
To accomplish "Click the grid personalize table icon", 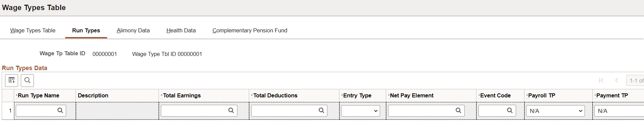I will 12,81.
